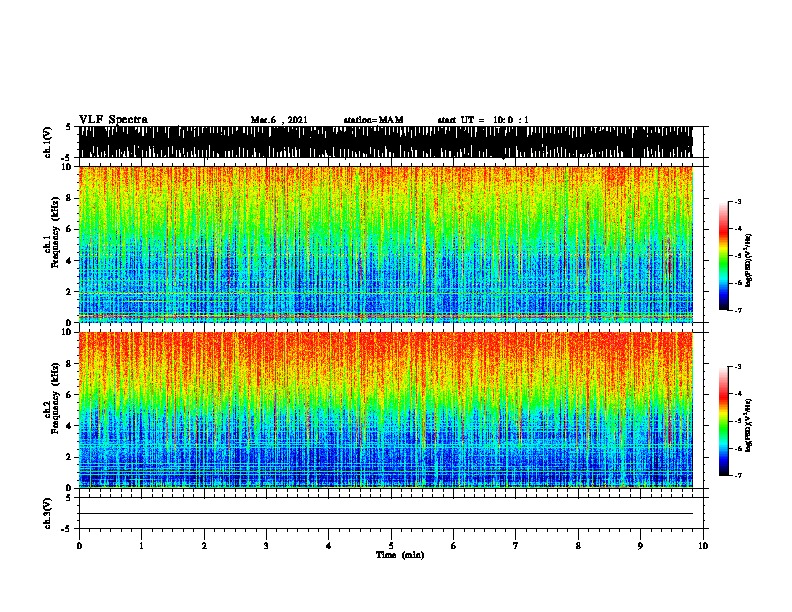
Task: Click inside the ch.1 voltage waveform panel
Action: [385, 142]
